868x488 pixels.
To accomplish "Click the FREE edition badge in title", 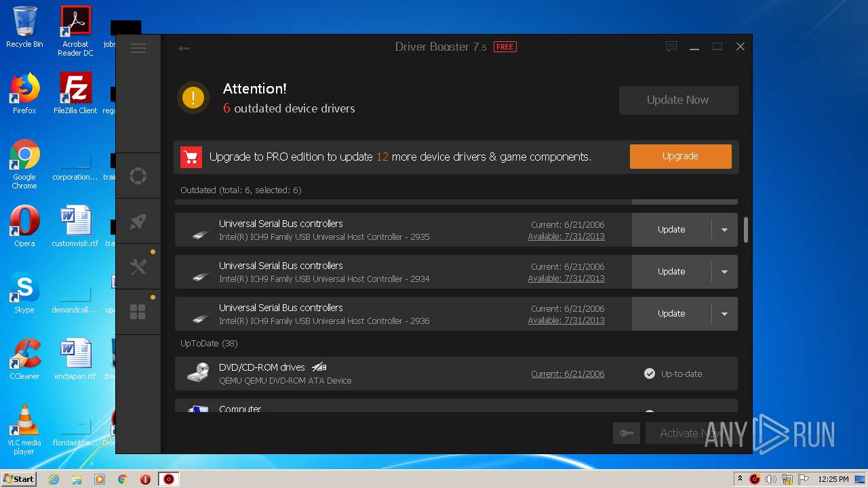I will click(x=505, y=47).
